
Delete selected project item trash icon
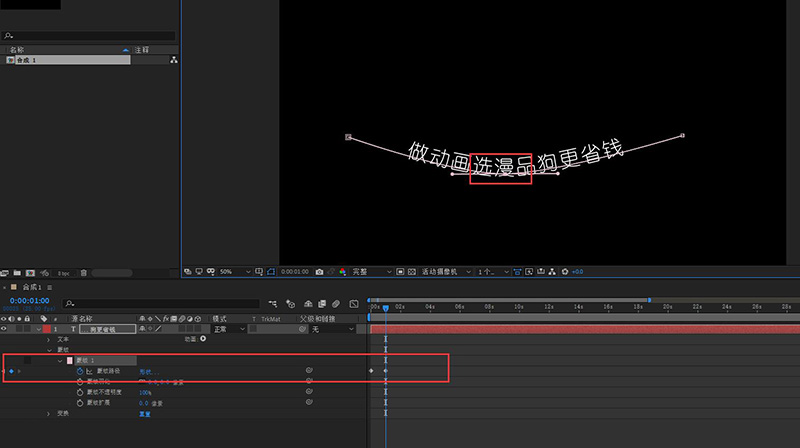coord(84,273)
